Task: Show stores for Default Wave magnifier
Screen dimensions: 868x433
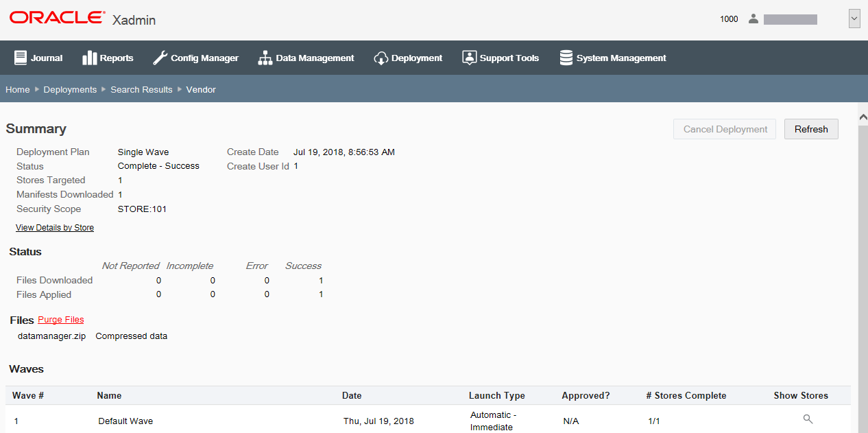Action: pos(808,419)
